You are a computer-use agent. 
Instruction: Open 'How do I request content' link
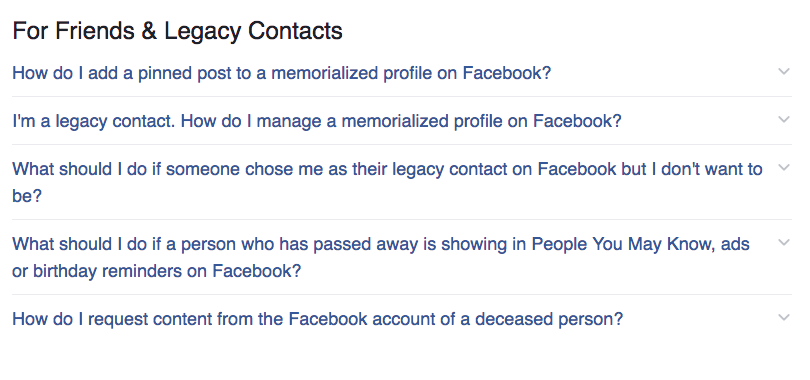[x=318, y=319]
